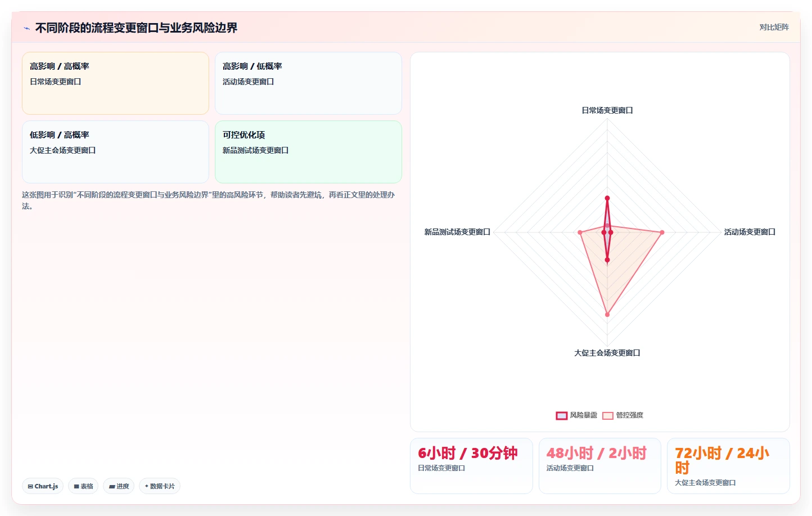Click the 风险暴露 legend label text
The image size is (812, 516).
click(583, 415)
